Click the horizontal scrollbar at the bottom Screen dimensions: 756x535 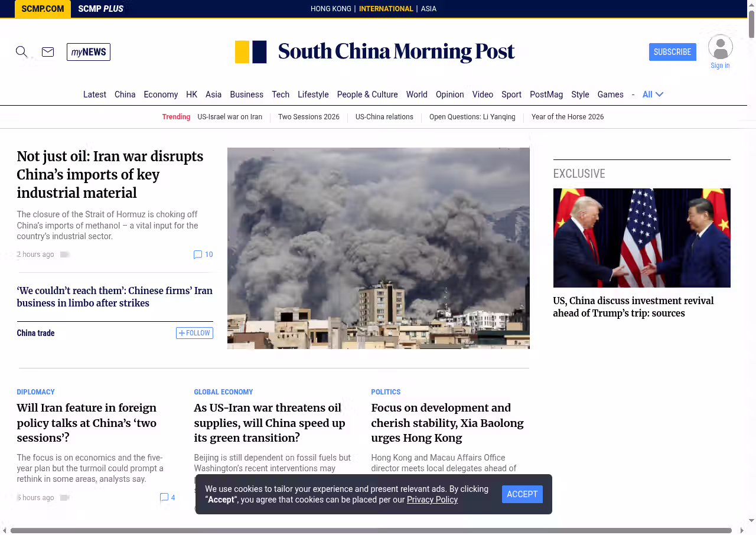(x=371, y=530)
